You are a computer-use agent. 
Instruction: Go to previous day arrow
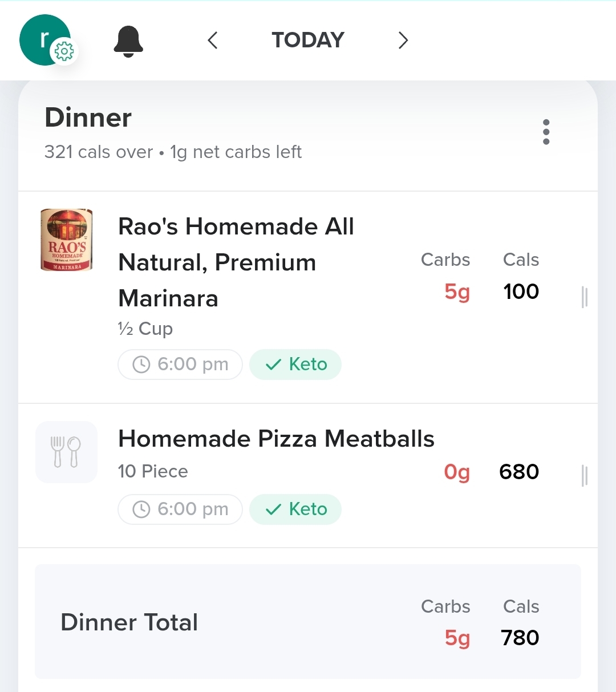click(x=213, y=41)
